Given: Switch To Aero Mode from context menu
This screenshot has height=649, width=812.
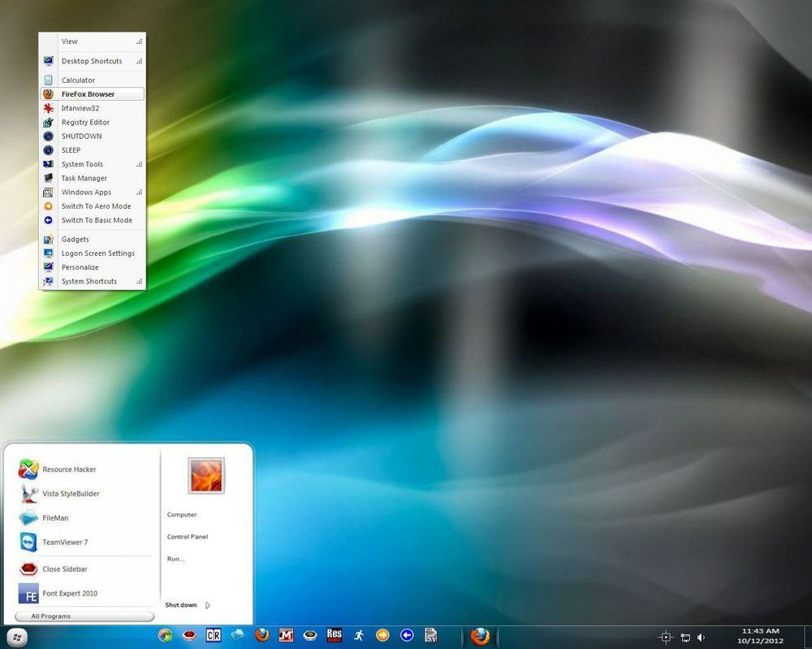Looking at the screenshot, I should pos(96,206).
